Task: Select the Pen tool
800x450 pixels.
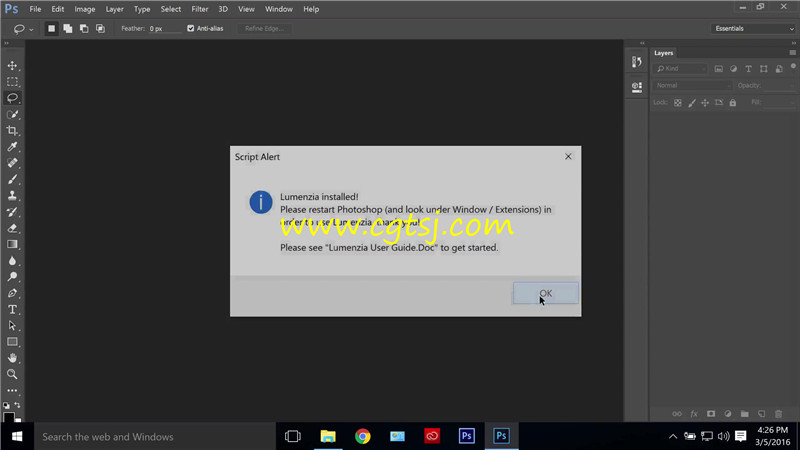Action: pyautogui.click(x=12, y=293)
